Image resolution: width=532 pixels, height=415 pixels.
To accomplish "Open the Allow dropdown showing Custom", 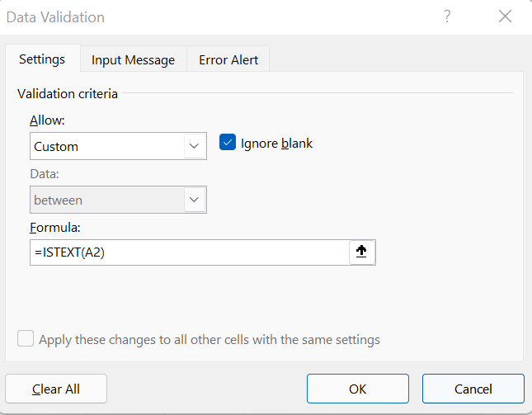I will (x=118, y=146).
